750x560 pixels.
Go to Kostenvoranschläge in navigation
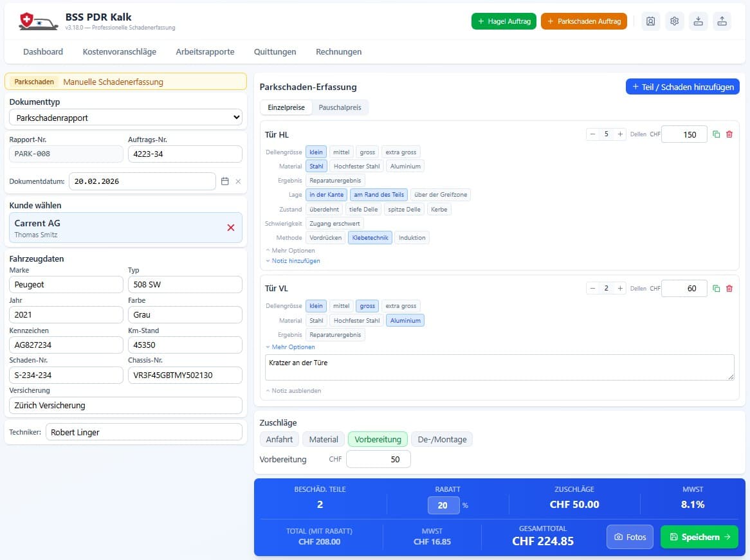click(x=119, y=51)
